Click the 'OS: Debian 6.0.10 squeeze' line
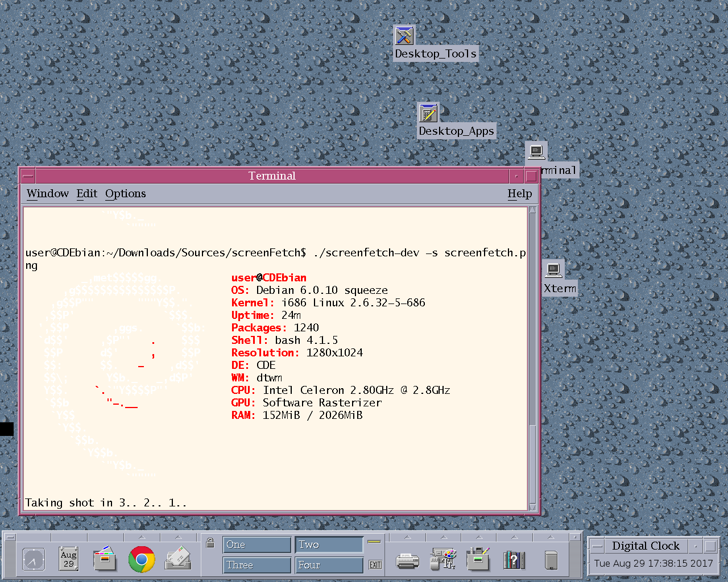 coord(309,290)
